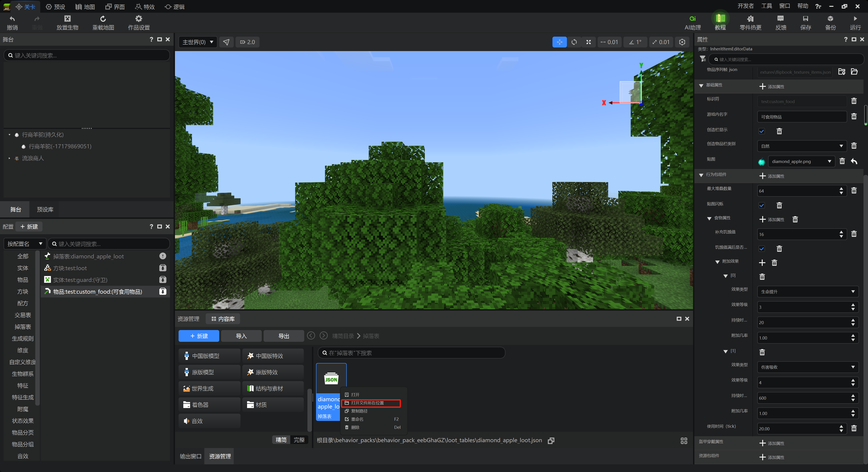This screenshot has width=868, height=472.
Task: Select the scale gizmo tool
Action: click(x=588, y=42)
